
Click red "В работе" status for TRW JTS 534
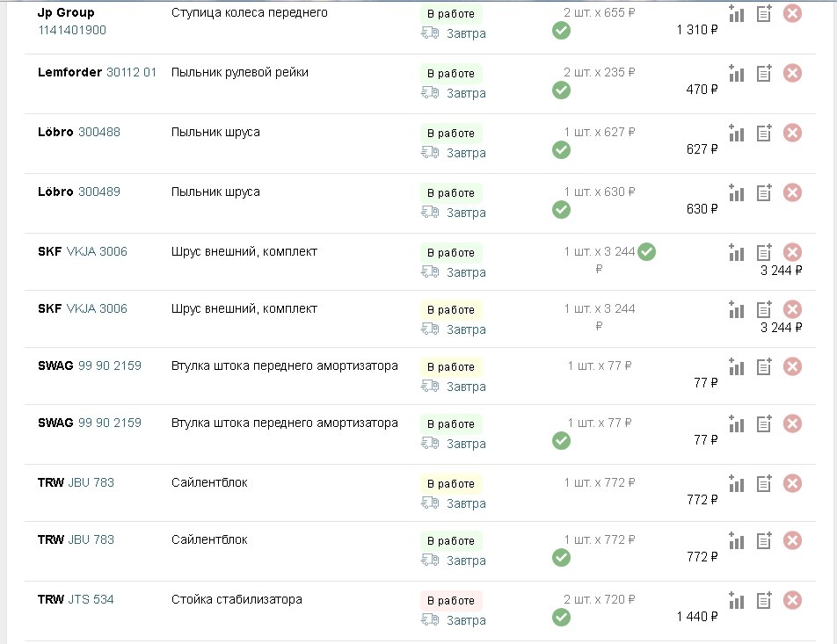pos(451,601)
